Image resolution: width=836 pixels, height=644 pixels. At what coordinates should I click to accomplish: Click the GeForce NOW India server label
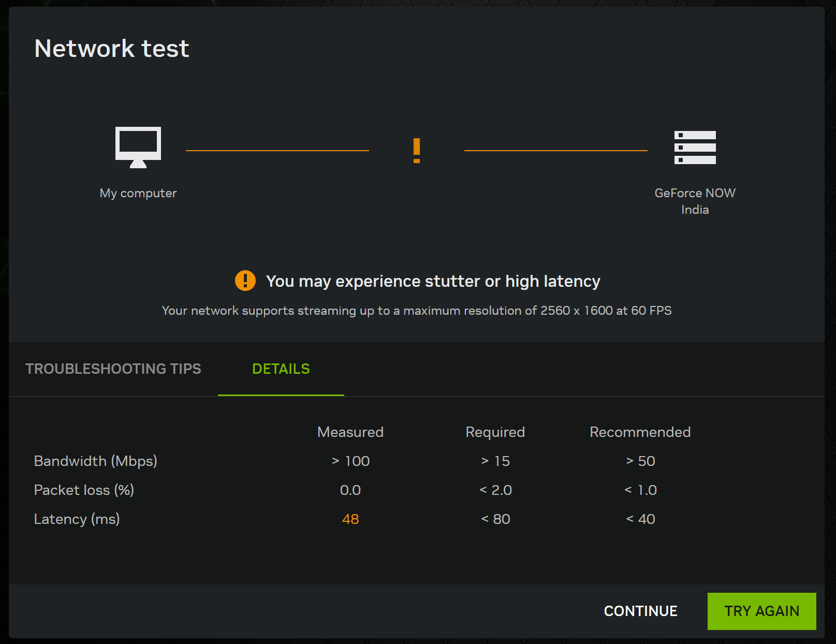[695, 201]
